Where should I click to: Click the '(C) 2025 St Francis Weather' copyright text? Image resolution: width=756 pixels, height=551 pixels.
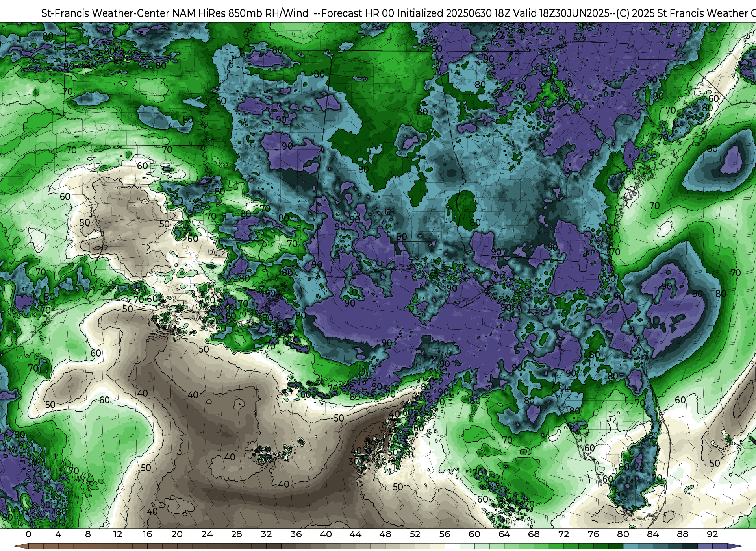click(x=682, y=13)
